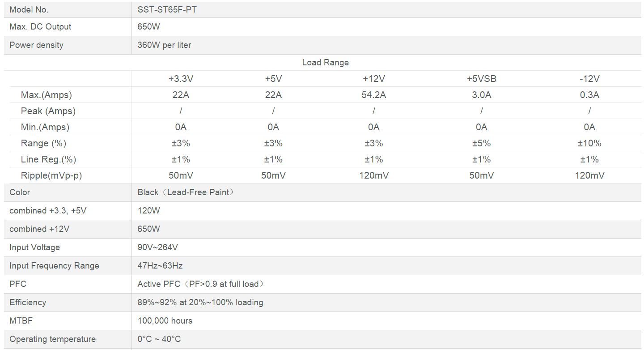
Task: Click the Active PFC description text
Action: 200,284
